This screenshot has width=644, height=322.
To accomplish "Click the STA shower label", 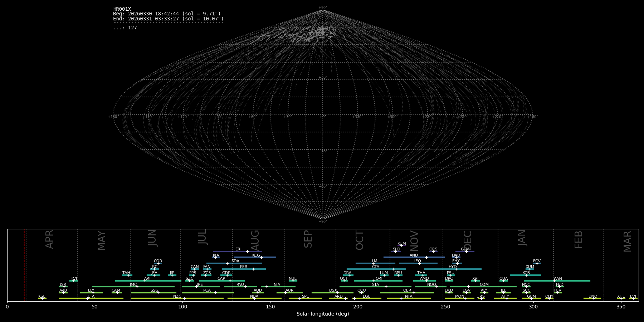I will tap(375, 285).
